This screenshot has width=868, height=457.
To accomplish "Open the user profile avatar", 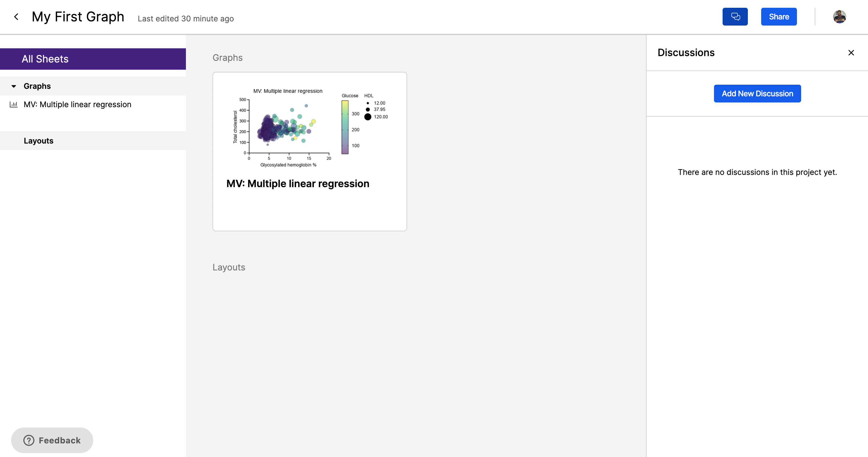I will 839,17.
